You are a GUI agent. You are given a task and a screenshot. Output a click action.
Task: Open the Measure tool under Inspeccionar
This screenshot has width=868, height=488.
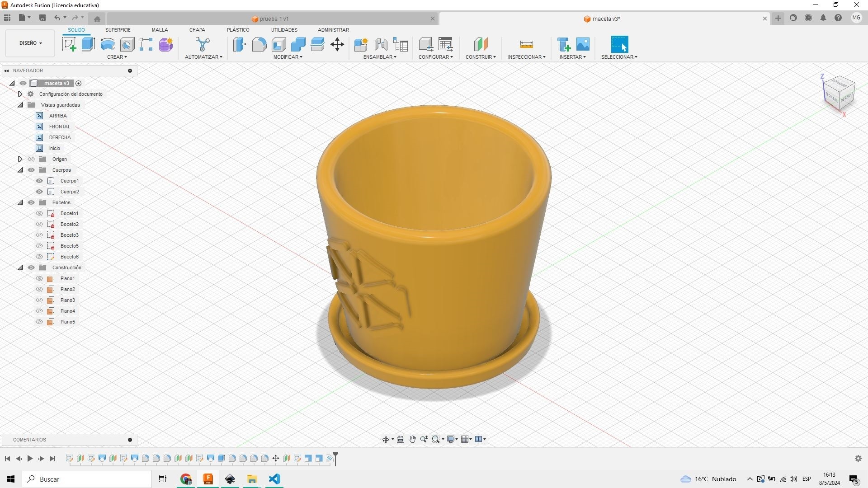point(527,44)
